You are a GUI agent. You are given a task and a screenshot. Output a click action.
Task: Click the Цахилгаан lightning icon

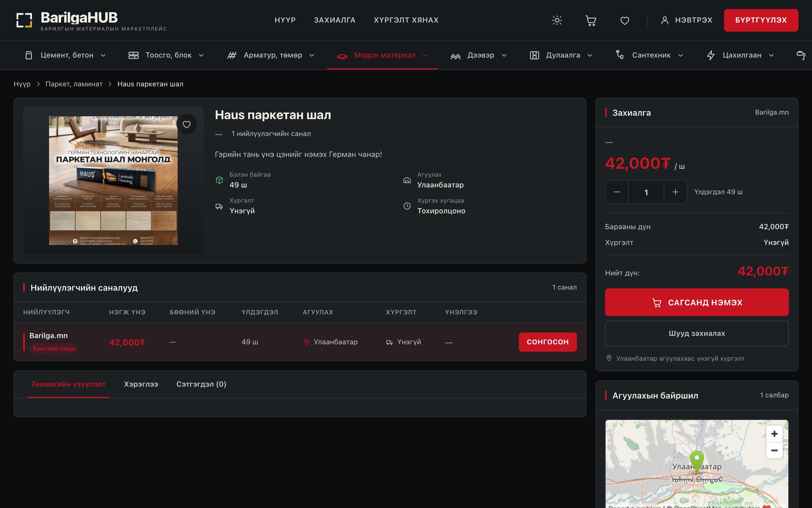click(711, 55)
